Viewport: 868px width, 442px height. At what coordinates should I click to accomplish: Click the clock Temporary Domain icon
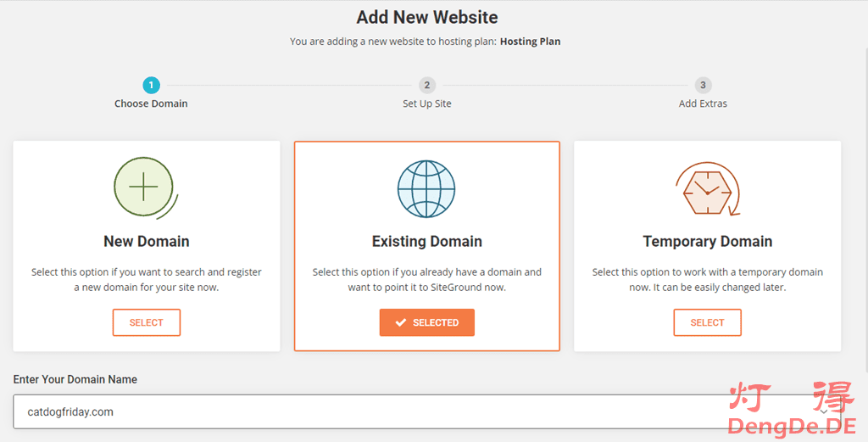707,188
